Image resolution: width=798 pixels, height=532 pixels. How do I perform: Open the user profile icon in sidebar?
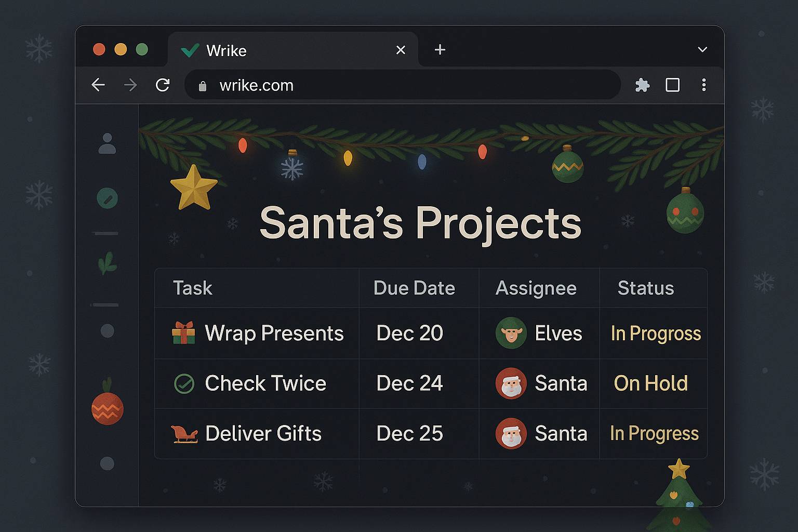pos(107,143)
